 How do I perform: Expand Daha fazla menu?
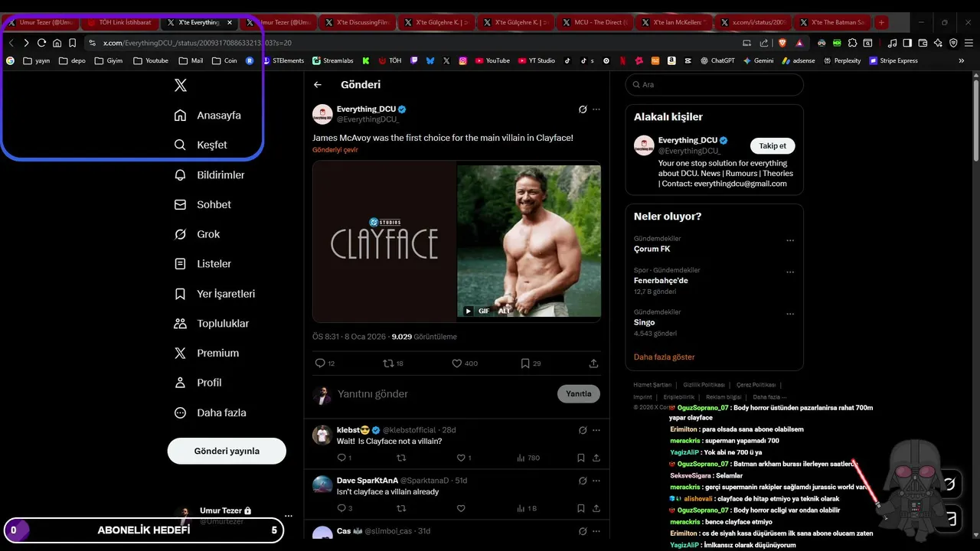pyautogui.click(x=211, y=412)
